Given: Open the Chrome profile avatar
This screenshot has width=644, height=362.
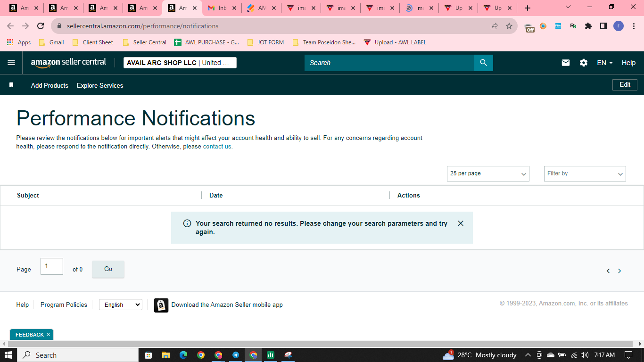Looking at the screenshot, I should tap(619, 26).
